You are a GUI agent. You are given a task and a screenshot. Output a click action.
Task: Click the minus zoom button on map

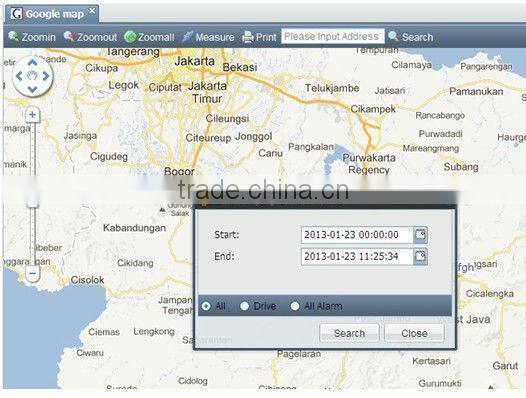33,273
